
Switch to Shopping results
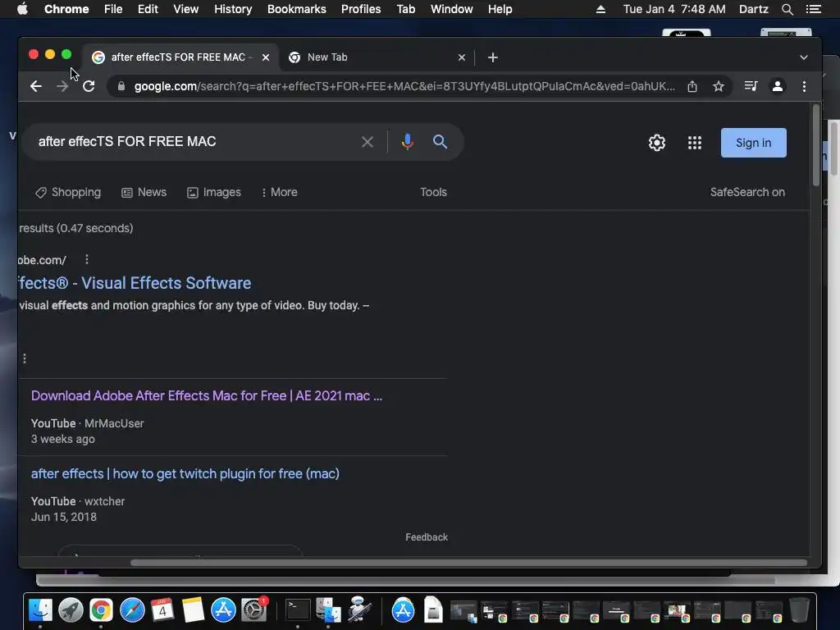[x=68, y=192]
